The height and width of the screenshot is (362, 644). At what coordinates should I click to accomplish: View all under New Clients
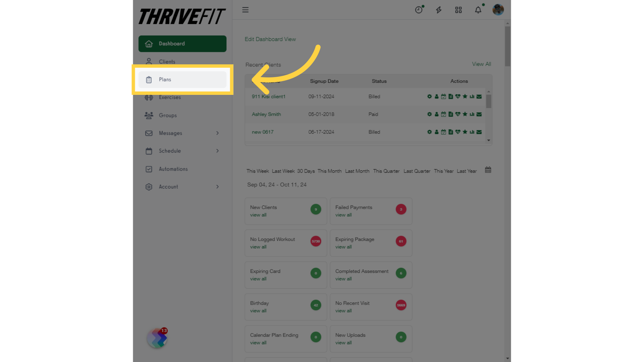click(x=258, y=215)
